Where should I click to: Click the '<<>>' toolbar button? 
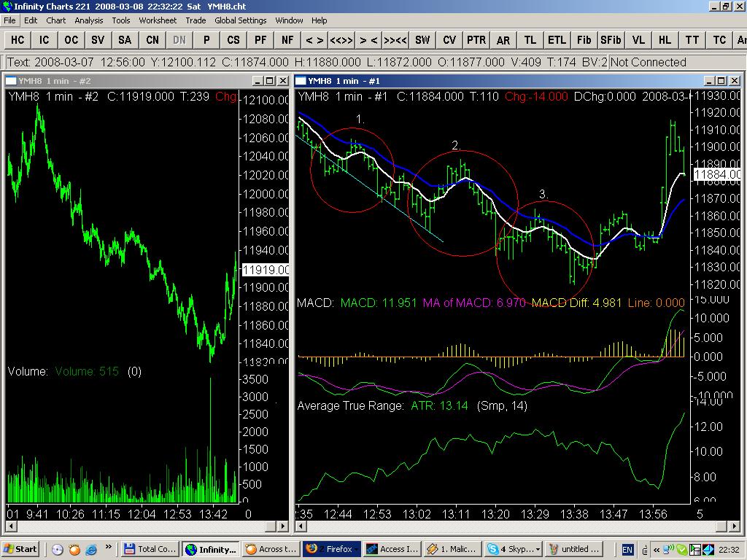pos(341,40)
